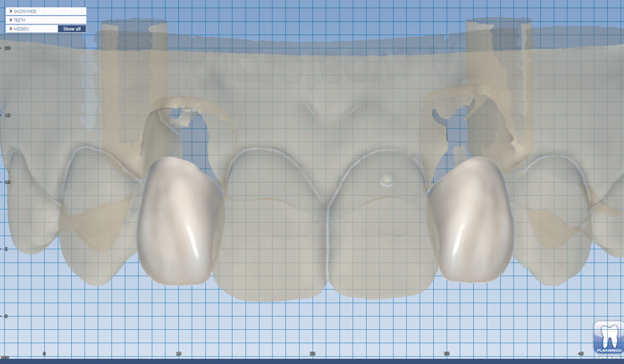
Task: Click the 30 mark on horizontal ruler
Action: tap(446, 354)
